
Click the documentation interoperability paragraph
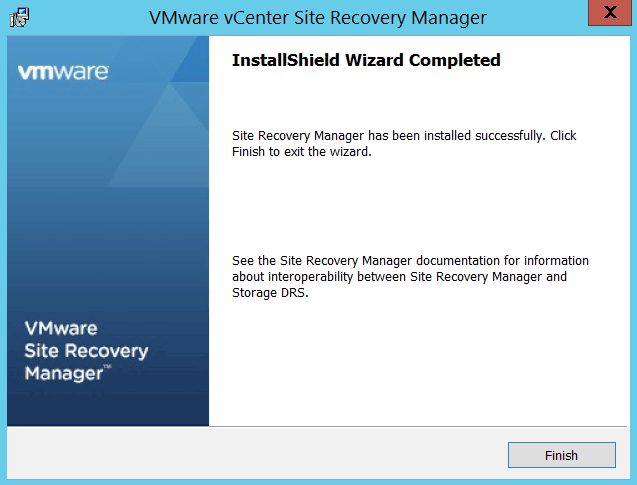410,277
